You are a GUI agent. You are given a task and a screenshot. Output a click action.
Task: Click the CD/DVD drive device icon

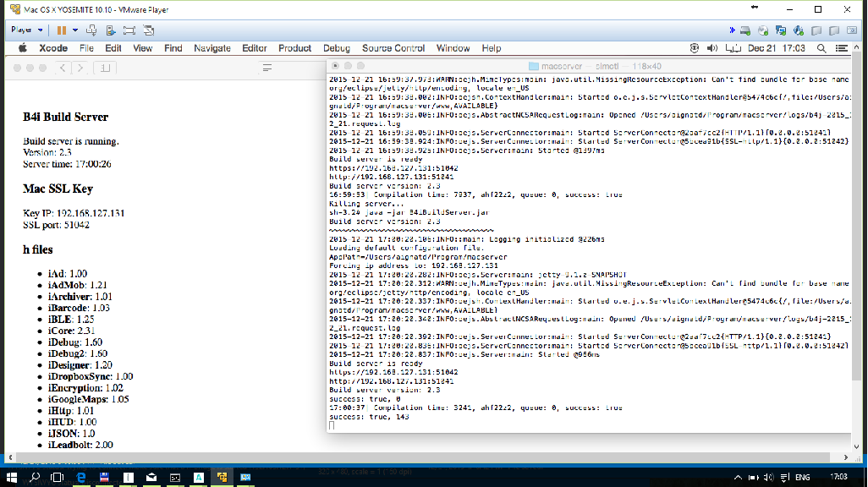(x=763, y=30)
